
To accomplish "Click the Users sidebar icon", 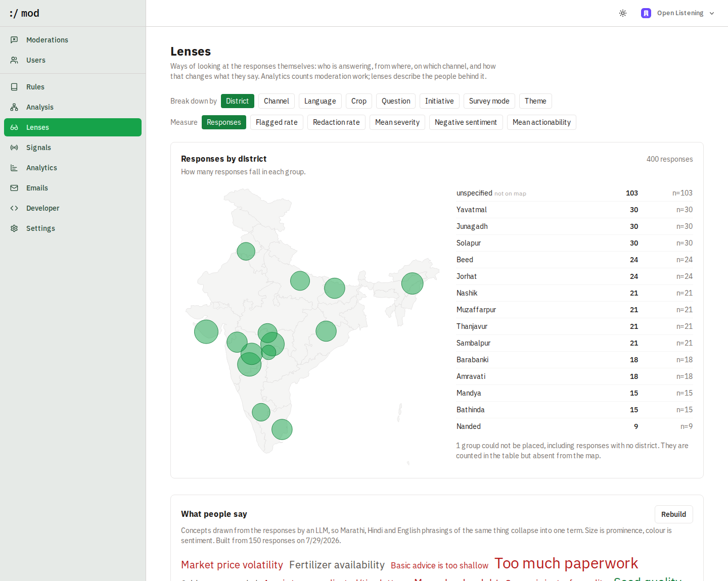I will tap(14, 60).
